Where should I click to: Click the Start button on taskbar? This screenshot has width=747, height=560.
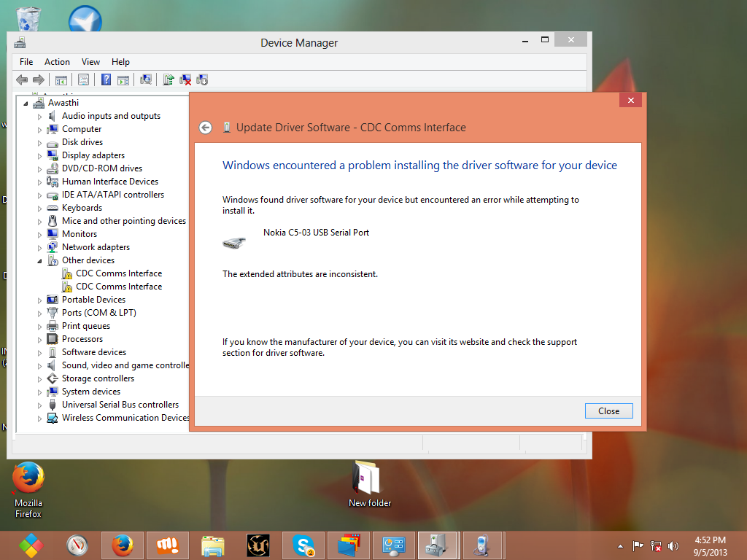[31, 545]
